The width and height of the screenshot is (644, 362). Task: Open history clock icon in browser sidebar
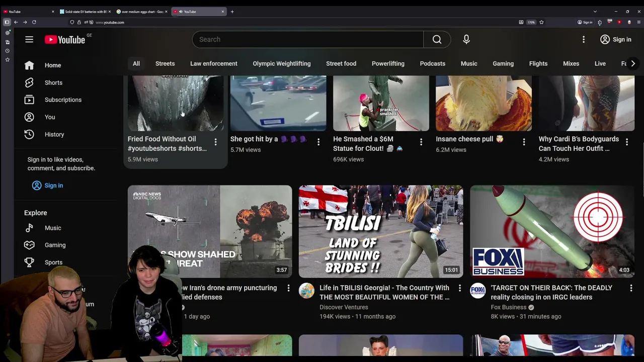[7, 51]
